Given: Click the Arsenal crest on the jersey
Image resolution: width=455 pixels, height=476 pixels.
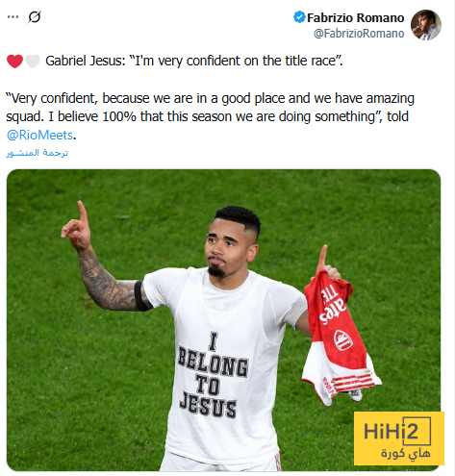Looking at the screenshot, I should click(x=343, y=339).
